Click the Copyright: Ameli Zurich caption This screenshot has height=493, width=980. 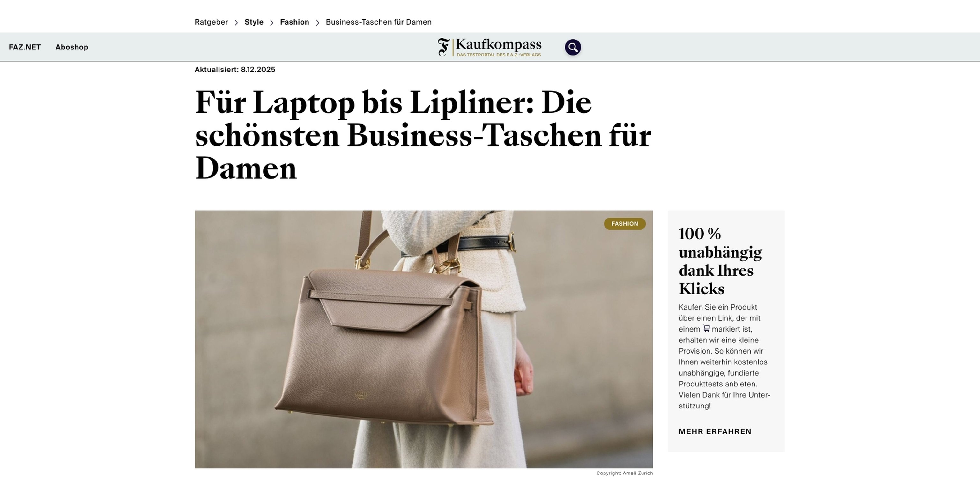tap(624, 473)
